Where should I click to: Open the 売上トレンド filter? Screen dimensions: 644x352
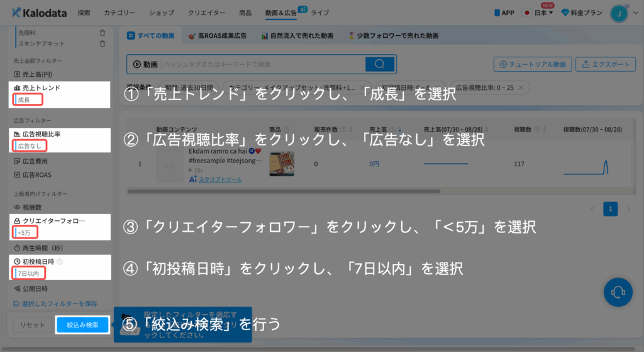click(37, 88)
